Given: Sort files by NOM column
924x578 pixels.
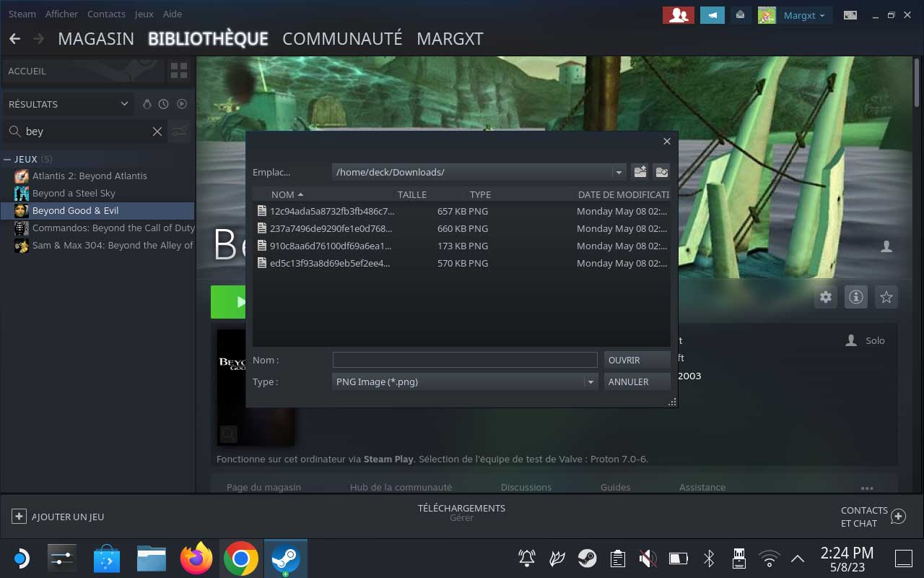Looking at the screenshot, I should 287,194.
